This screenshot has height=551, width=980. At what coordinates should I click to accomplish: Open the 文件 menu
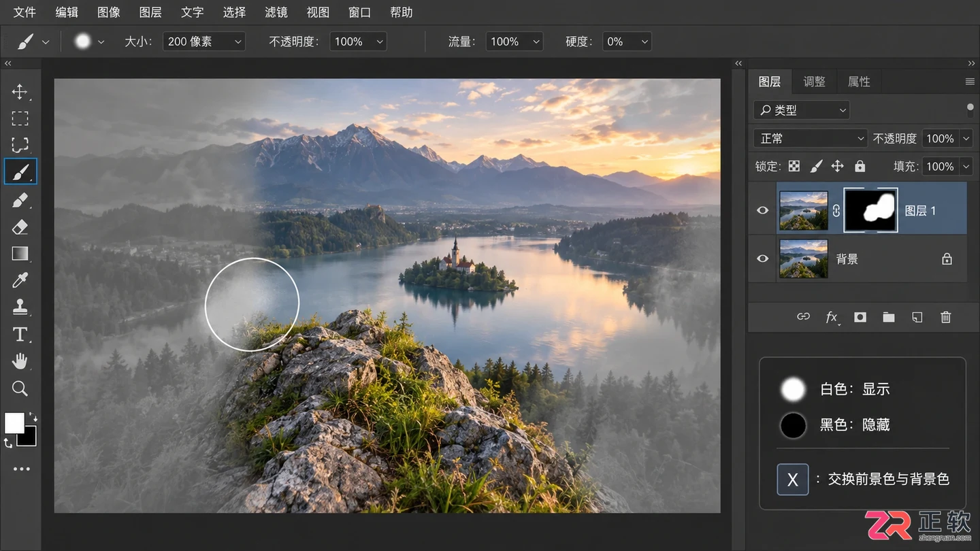tap(24, 12)
